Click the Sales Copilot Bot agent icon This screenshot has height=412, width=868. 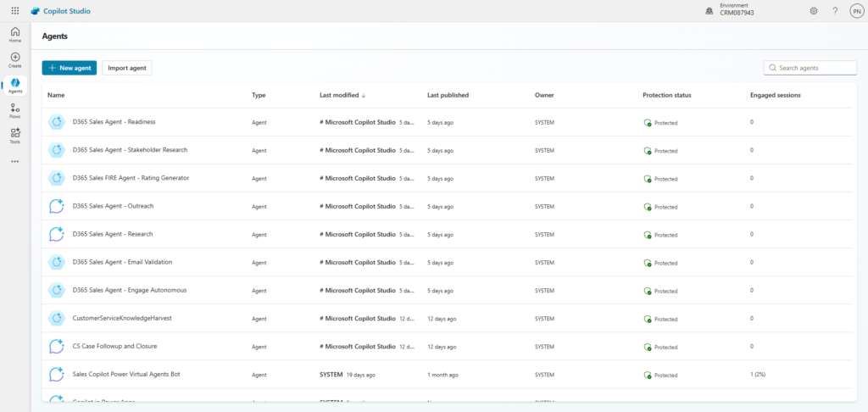tap(57, 375)
